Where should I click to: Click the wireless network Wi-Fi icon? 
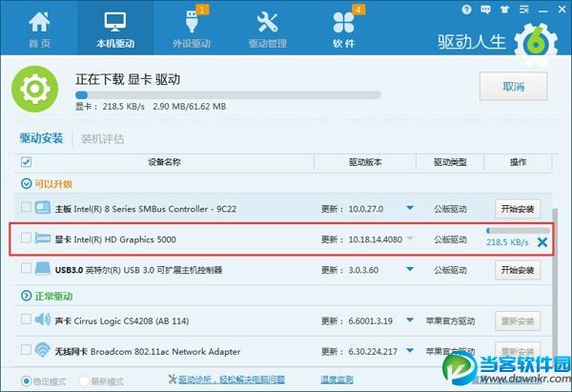point(43,350)
